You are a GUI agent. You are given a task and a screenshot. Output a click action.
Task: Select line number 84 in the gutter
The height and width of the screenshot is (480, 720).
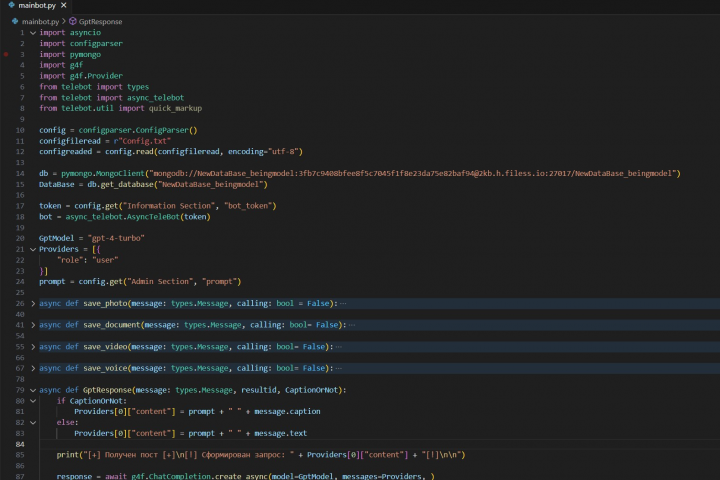[20, 444]
